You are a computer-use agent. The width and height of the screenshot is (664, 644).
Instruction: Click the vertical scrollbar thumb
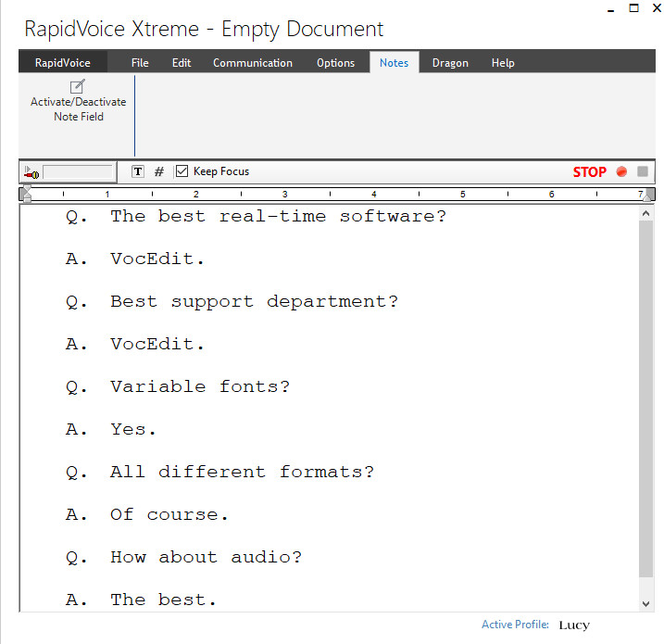click(645, 398)
